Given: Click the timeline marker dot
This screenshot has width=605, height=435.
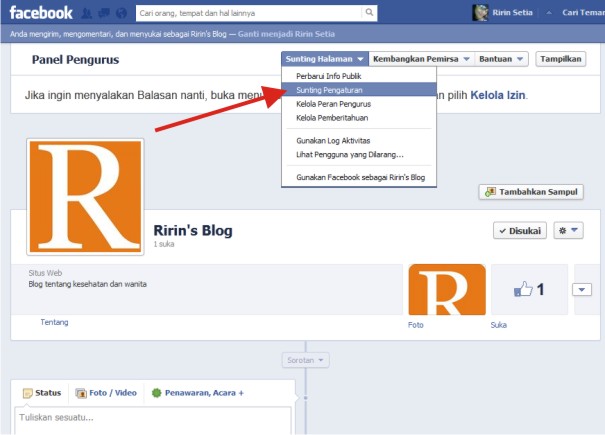Looking at the screenshot, I should click(x=306, y=398).
